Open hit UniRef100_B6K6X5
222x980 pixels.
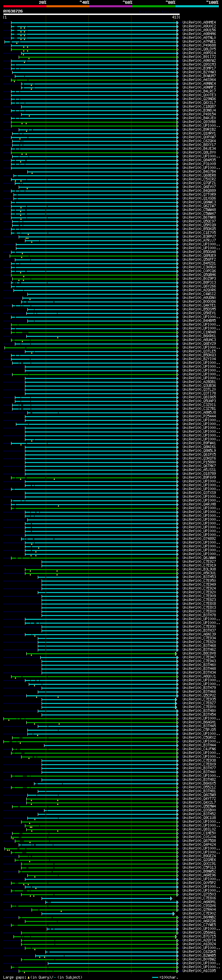(x=199, y=783)
